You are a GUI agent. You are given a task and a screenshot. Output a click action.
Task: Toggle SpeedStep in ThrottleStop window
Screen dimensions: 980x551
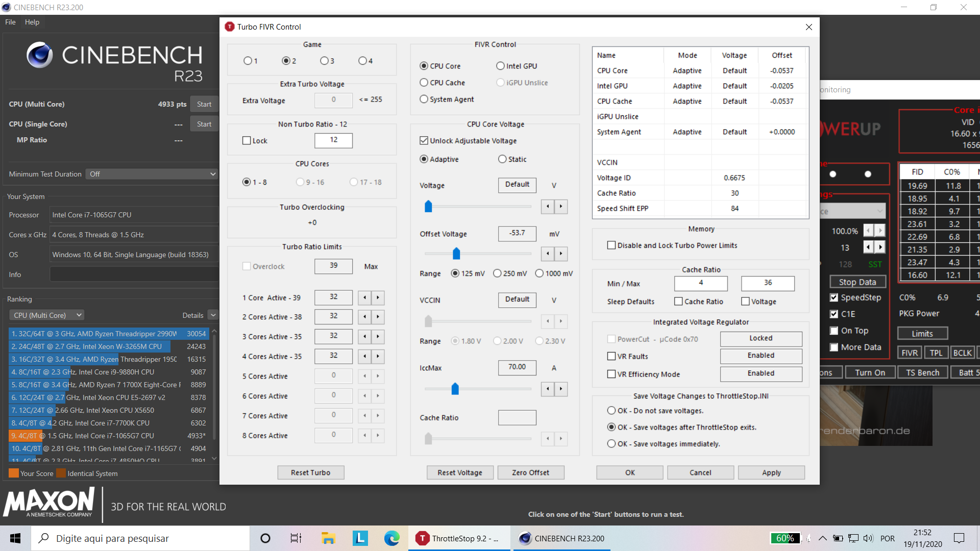tap(856, 297)
